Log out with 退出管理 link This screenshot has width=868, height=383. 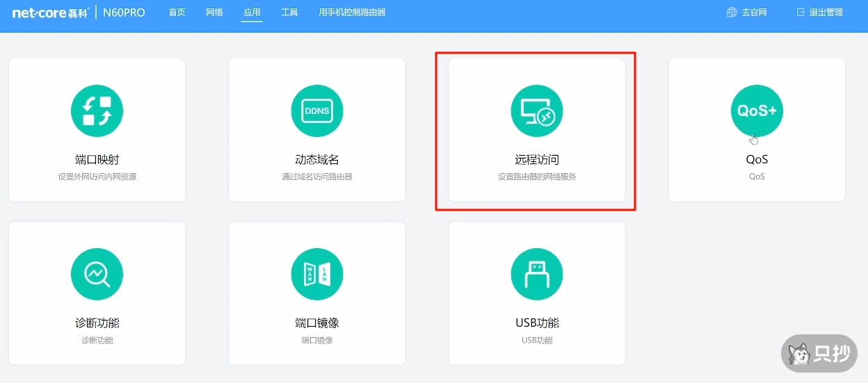pyautogui.click(x=826, y=13)
